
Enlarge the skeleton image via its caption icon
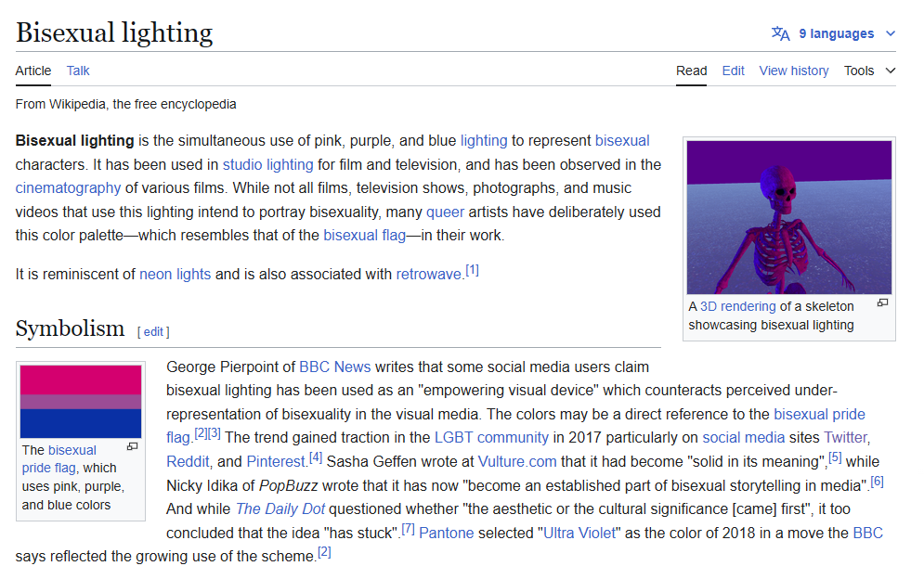pyautogui.click(x=882, y=302)
